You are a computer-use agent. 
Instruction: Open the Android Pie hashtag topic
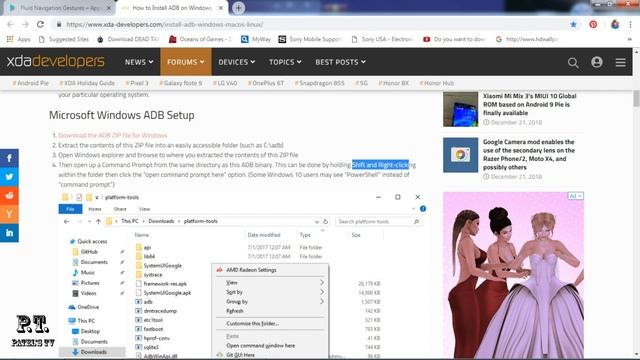31,83
